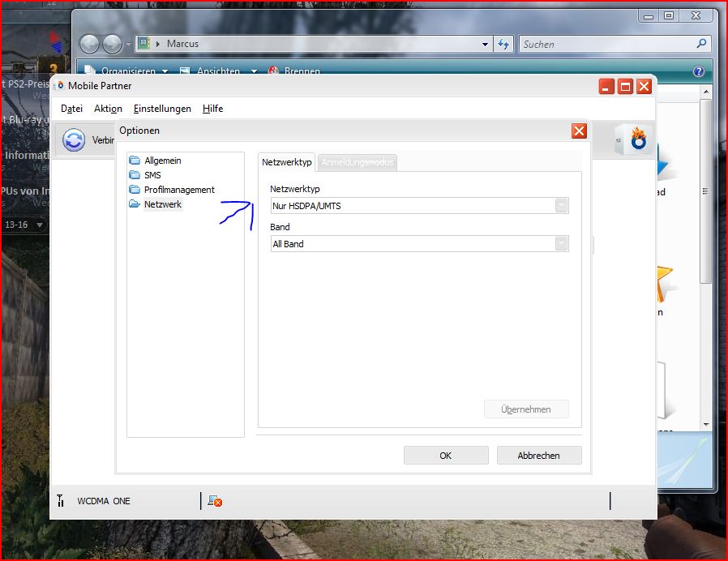Open the Explorer address bar dropdown arrow
Image resolution: width=728 pixels, height=561 pixels.
tap(485, 45)
